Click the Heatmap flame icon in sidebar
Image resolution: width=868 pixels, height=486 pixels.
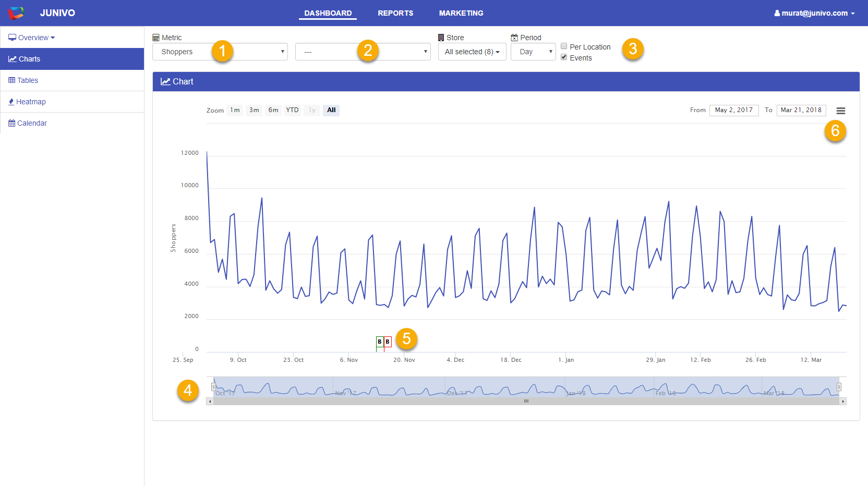point(11,102)
